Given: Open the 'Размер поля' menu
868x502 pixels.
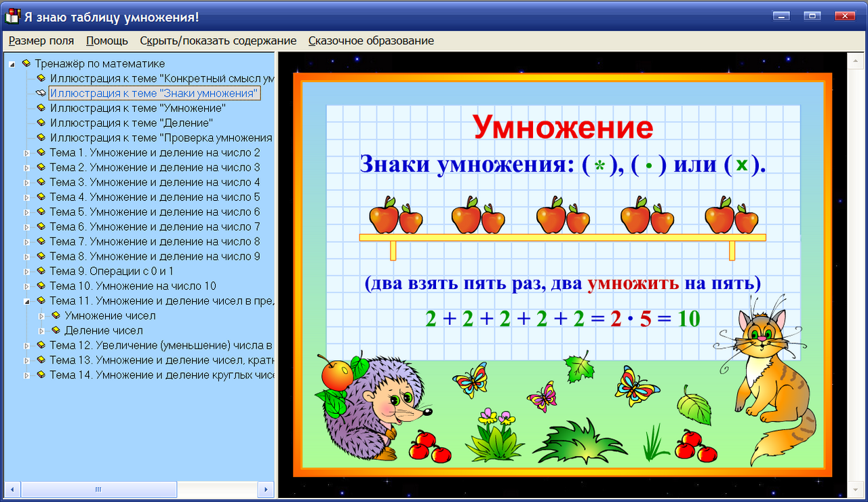Looking at the screenshot, I should click(x=40, y=41).
